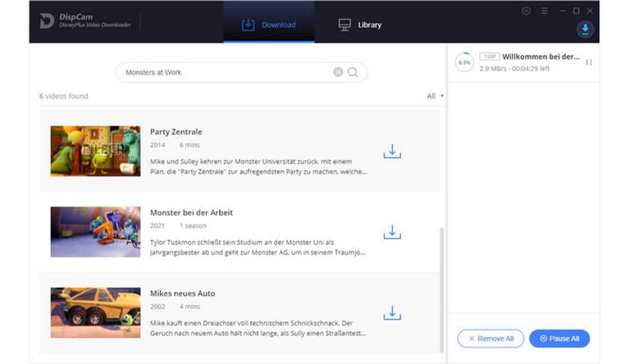Click the 2.9 MB/s time left status

click(x=515, y=68)
